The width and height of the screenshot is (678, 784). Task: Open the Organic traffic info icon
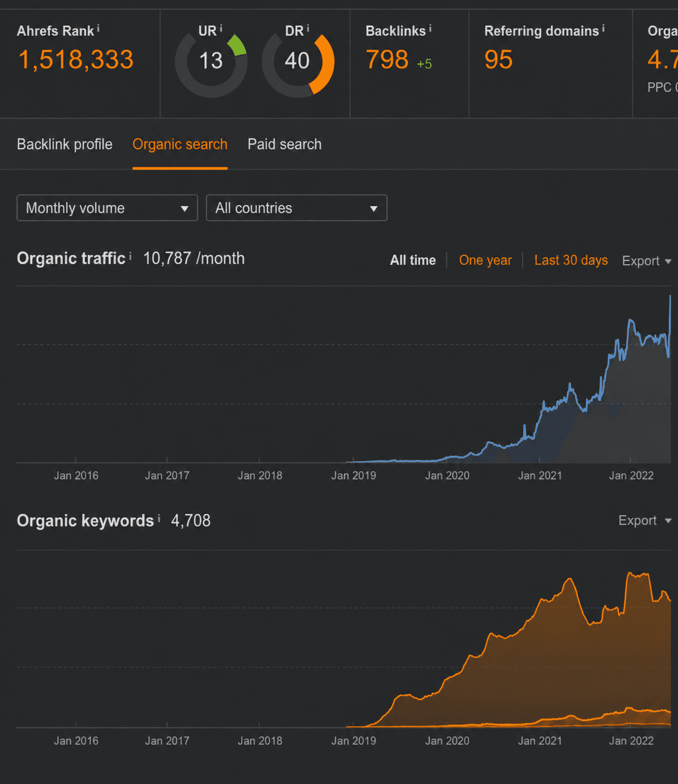coord(131,256)
